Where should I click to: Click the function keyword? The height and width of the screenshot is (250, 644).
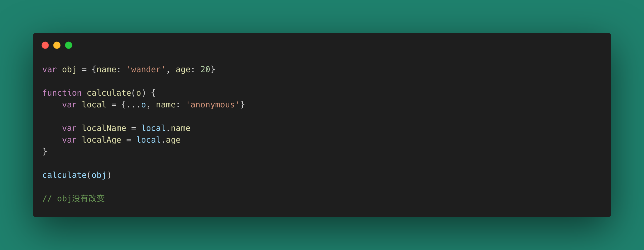(62, 93)
